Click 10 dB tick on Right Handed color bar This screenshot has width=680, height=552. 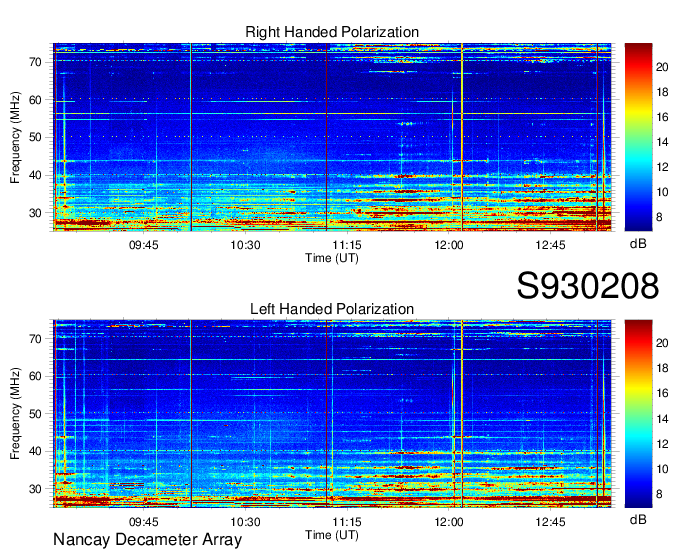(662, 193)
